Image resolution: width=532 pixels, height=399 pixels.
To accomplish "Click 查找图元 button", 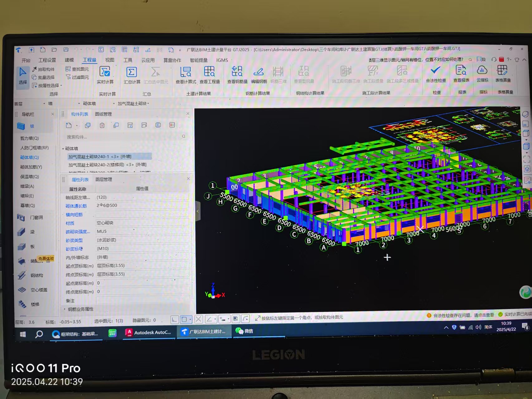I will pyautogui.click(x=77, y=69).
